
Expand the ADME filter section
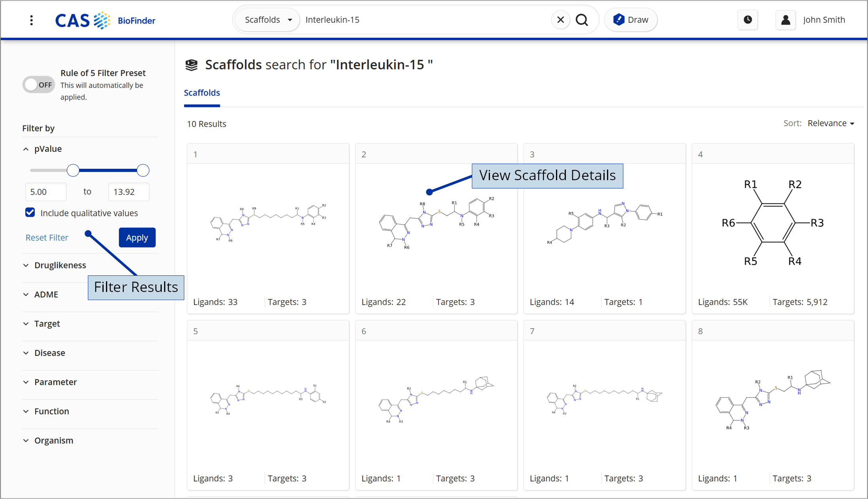46,294
